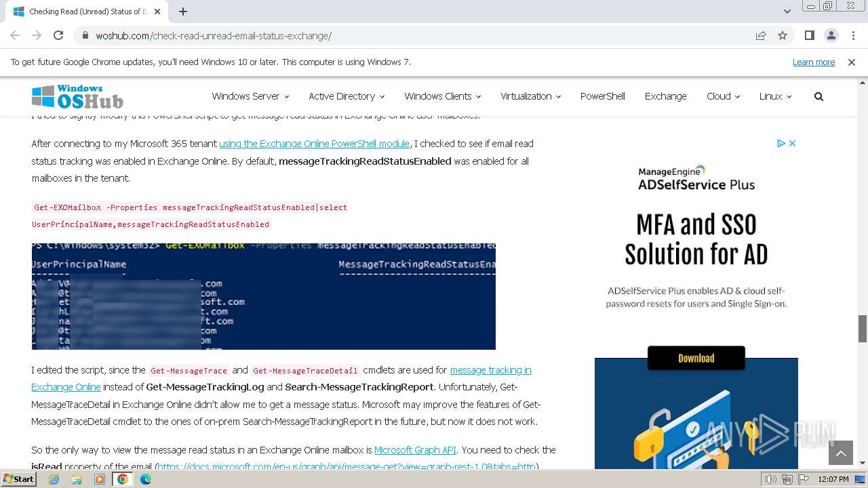Click the PowerShell output screenshot image
This screenshot has width=868, height=488.
tap(263, 296)
